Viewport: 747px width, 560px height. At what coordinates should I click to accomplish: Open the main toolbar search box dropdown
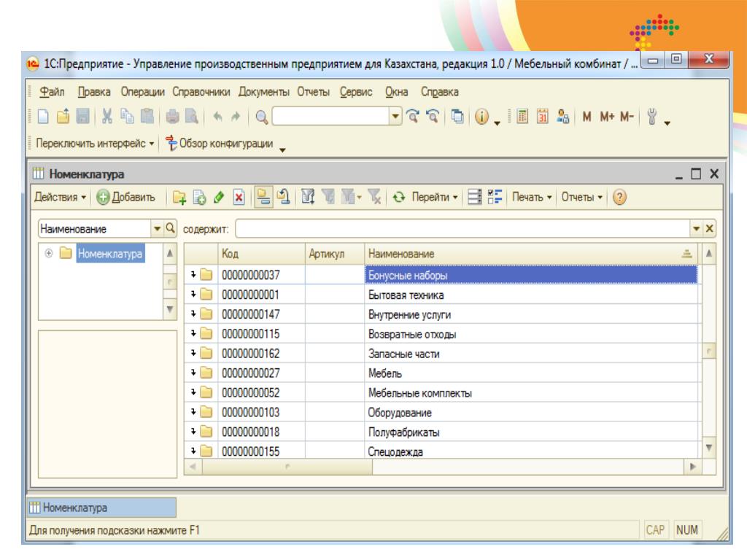395,116
